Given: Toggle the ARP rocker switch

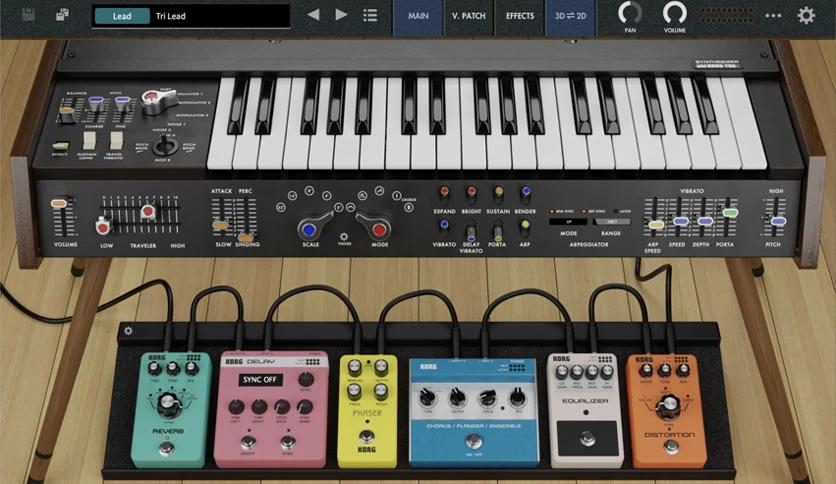Looking at the screenshot, I should pyautogui.click(x=525, y=229).
